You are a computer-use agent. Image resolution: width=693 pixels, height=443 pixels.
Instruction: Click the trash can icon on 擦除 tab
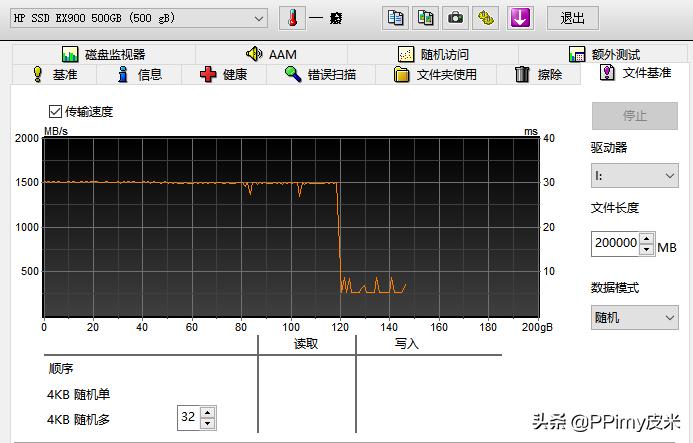(522, 74)
